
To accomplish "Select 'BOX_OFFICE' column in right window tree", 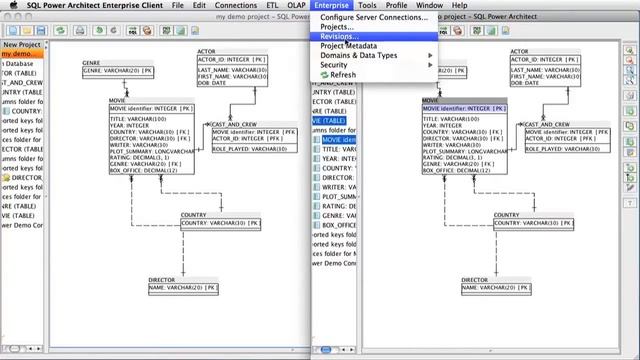I will [335, 225].
